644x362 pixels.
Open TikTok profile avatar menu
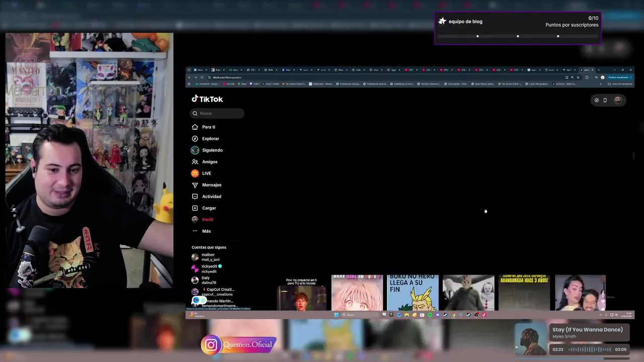tap(618, 100)
